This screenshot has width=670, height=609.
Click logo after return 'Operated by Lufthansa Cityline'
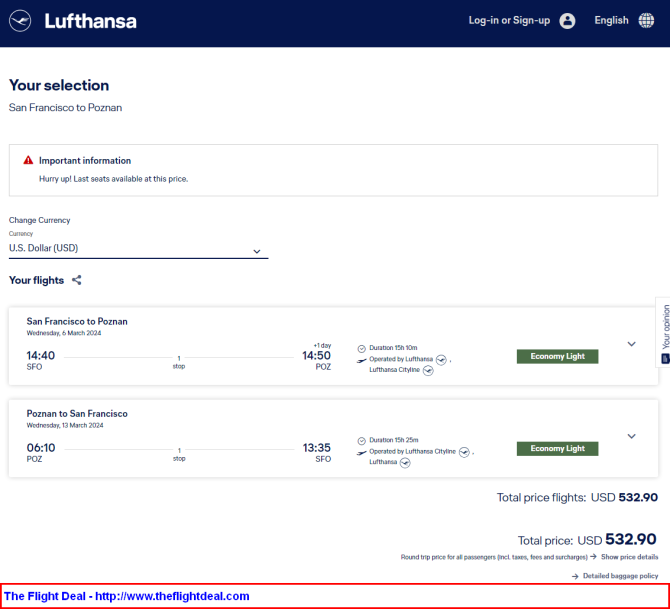click(464, 452)
